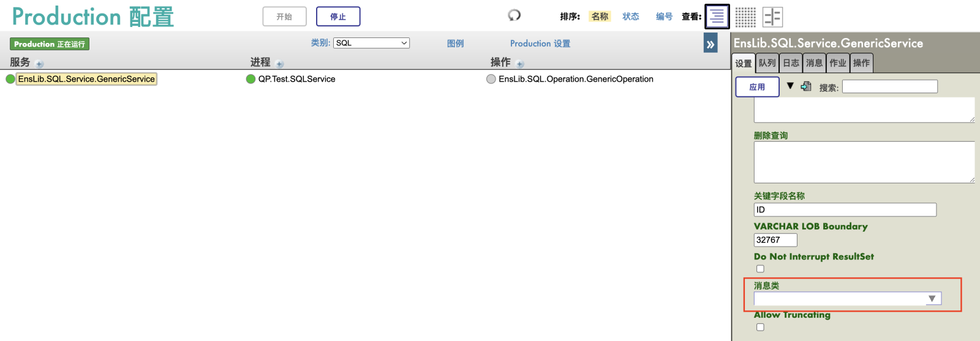Screen dimensions: 980x341
Task: Add new operation with plus icon
Action: (520, 64)
